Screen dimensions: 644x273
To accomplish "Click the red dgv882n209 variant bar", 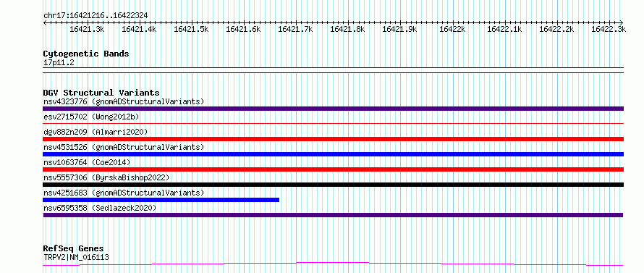I will coord(333,139).
